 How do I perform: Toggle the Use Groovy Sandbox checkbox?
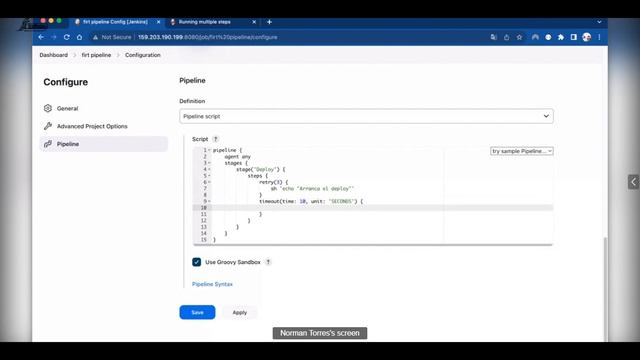click(196, 262)
